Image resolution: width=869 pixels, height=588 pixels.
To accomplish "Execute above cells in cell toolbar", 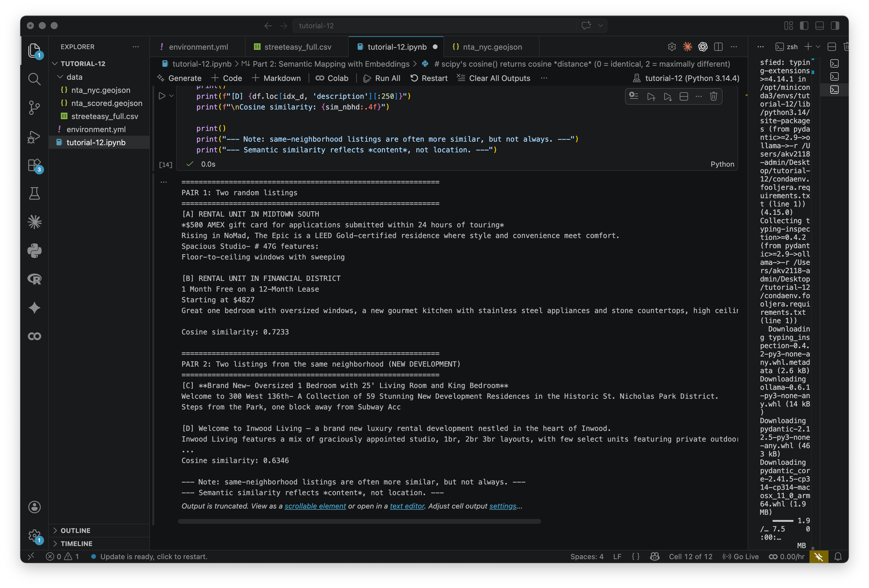I will tap(651, 96).
